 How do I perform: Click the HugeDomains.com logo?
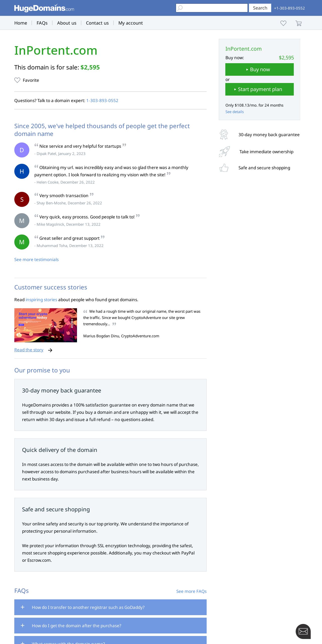[x=44, y=8]
